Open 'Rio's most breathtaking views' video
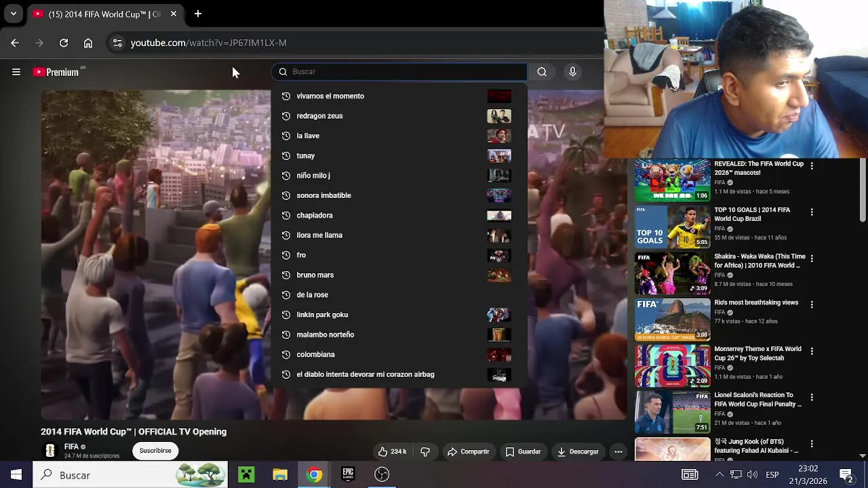 coord(756,303)
